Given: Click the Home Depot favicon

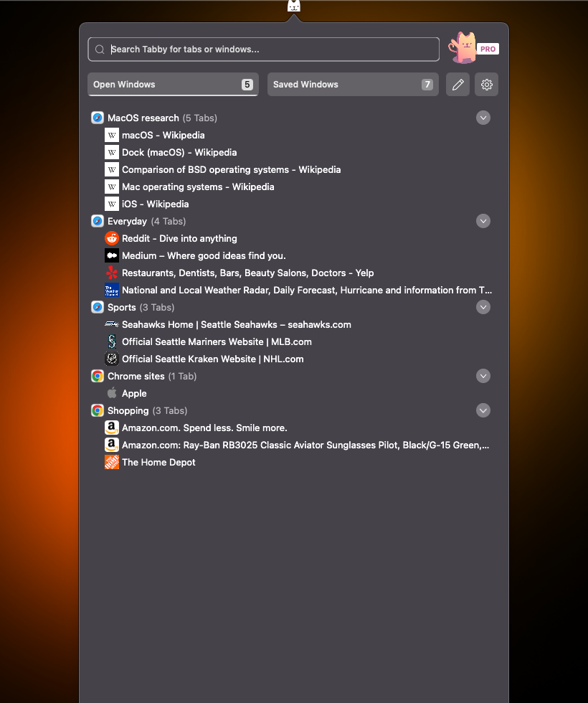Looking at the screenshot, I should coord(112,462).
